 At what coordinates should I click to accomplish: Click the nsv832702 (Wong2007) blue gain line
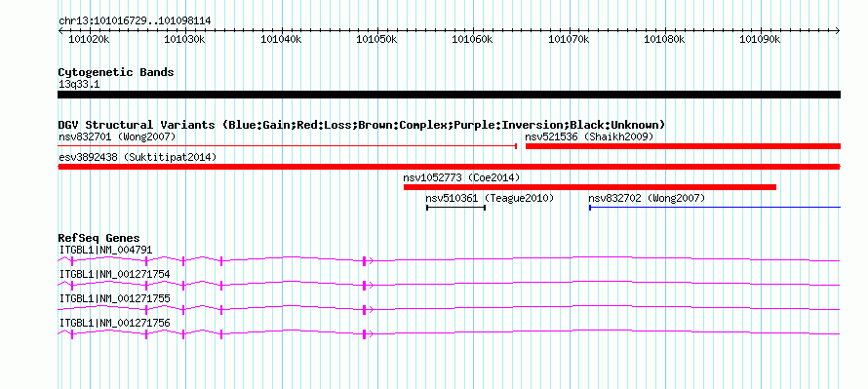coord(715,208)
